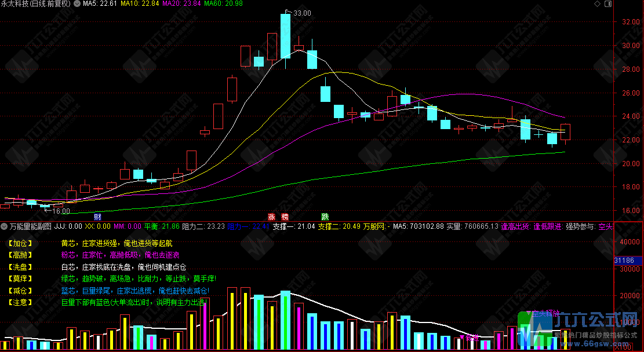Viewport: 644px width, 352px height.
Task: Click the JJJ: 0.00 value
Action: point(68,226)
